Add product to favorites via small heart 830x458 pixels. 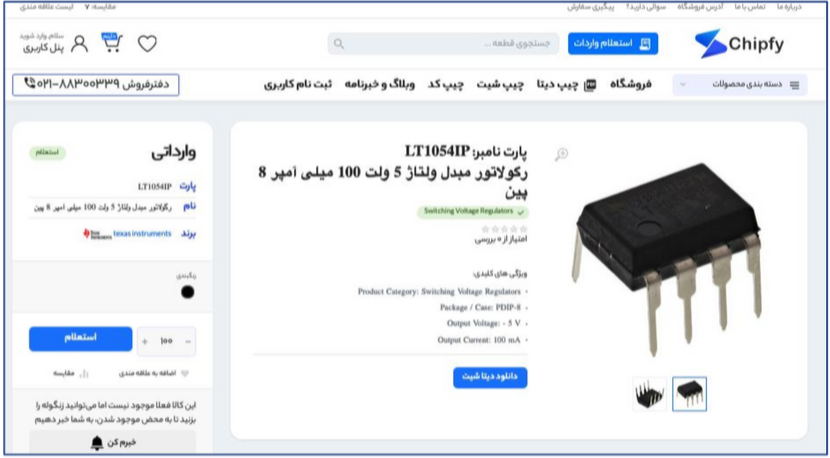185,373
